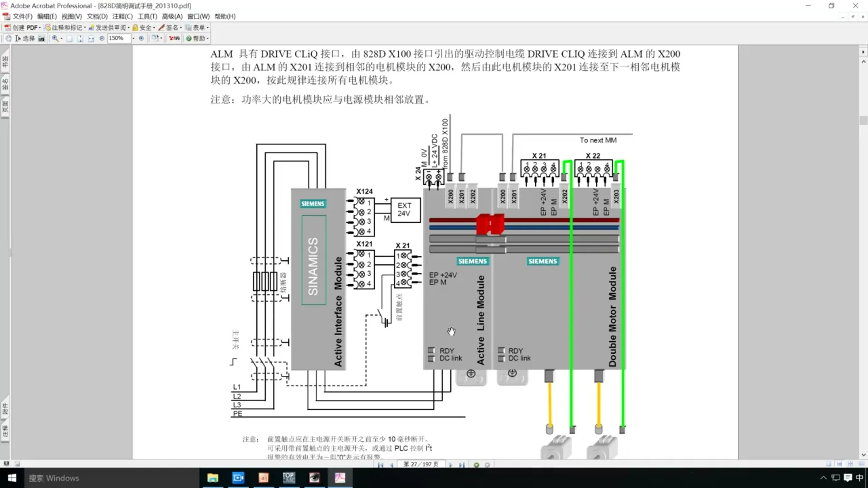Screen dimensions: 868x488
Task: Click the Fit Width page icon
Action: pos(91,38)
